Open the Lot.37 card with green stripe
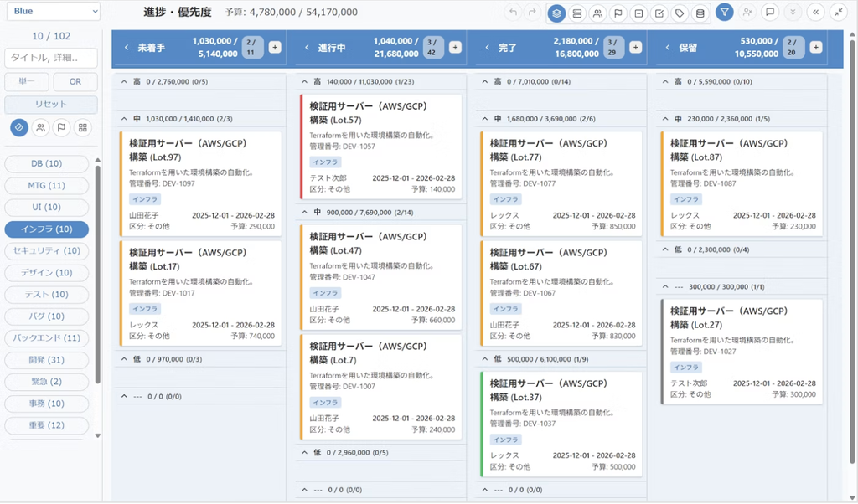This screenshot has height=504, width=858. pyautogui.click(x=561, y=424)
